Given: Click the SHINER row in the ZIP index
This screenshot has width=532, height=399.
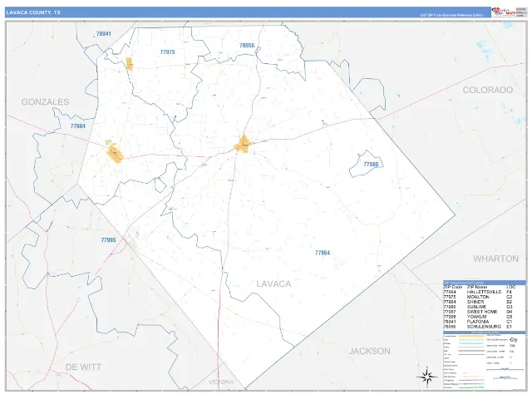Looking at the screenshot, I should (478, 302).
